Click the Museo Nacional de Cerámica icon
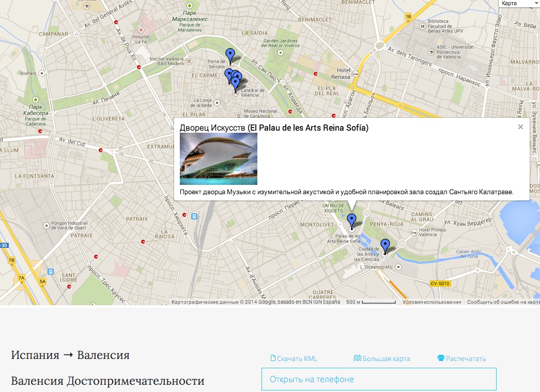The image size is (540, 392). tap(239, 115)
